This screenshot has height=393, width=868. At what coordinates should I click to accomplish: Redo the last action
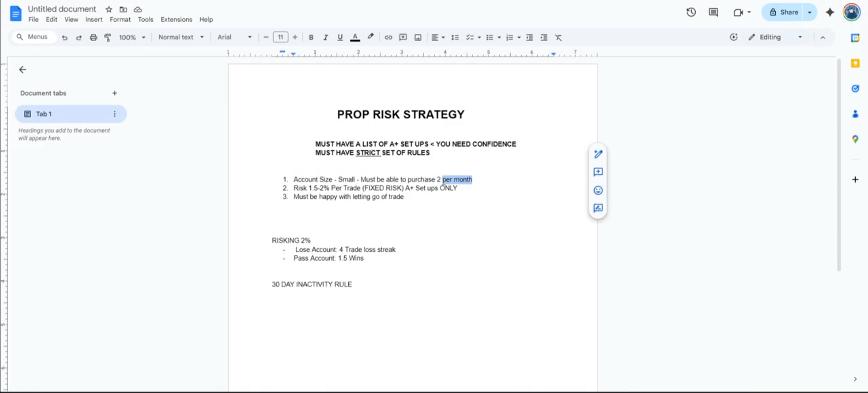pyautogui.click(x=79, y=38)
